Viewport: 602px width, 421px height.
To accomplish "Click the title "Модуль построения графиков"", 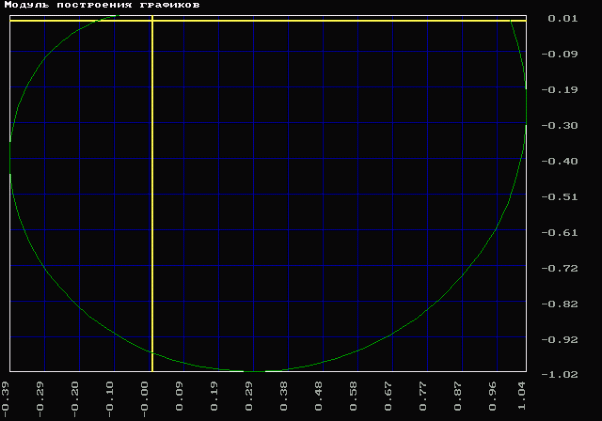I will (x=102, y=5).
